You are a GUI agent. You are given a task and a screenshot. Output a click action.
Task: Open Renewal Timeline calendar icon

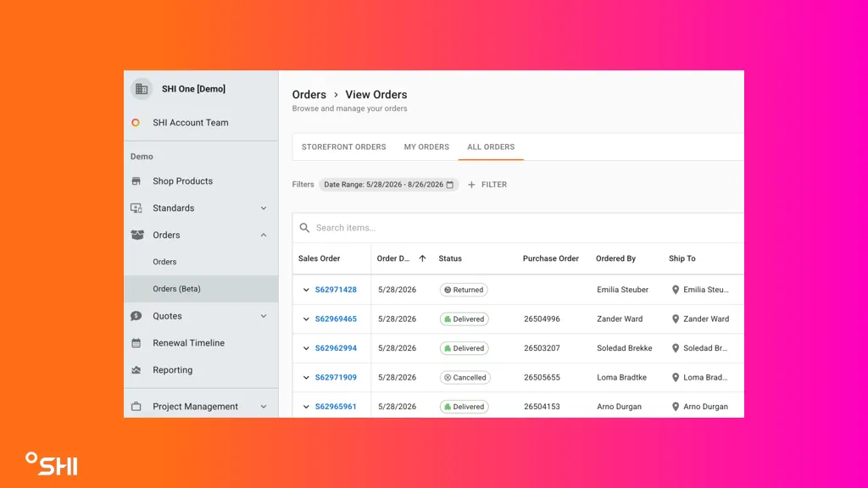136,343
